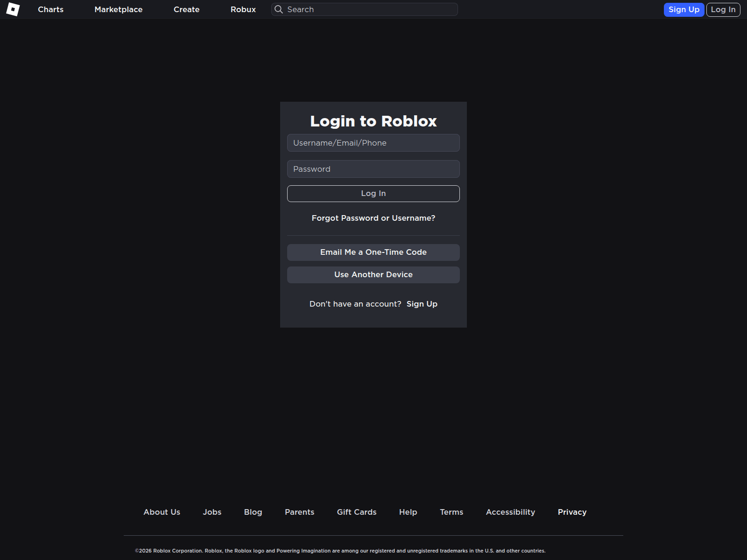Open Forgot Password or Username link
Image resolution: width=747 pixels, height=560 pixels.
[373, 218]
